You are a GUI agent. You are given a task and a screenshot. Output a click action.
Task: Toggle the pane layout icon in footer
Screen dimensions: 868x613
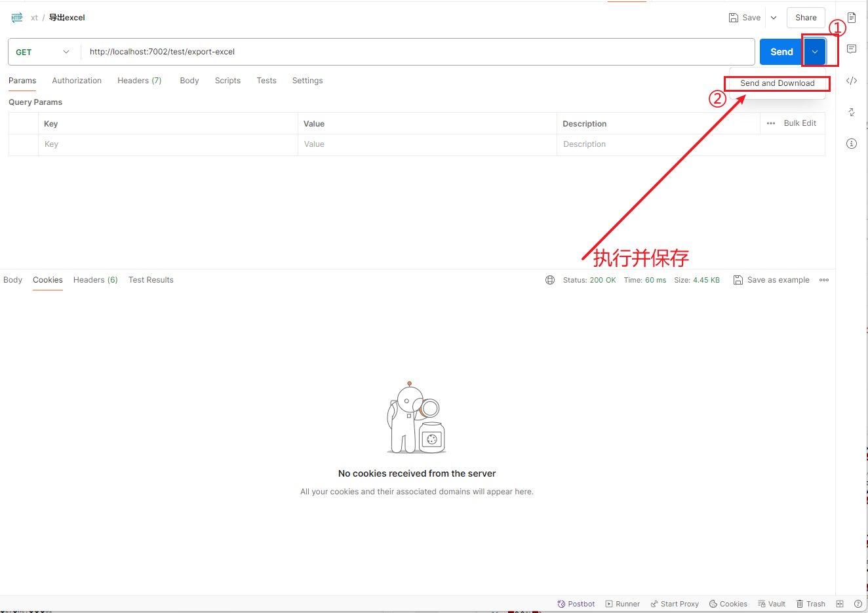840,604
